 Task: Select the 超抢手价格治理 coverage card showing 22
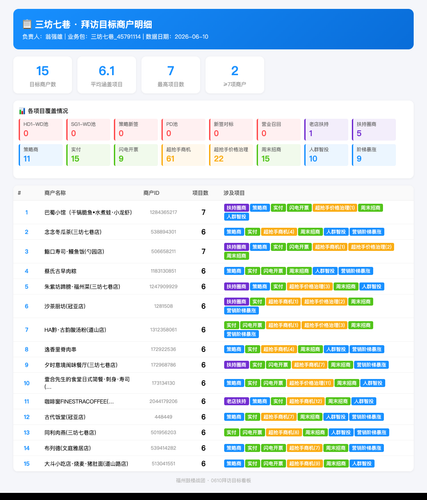tap(231, 155)
